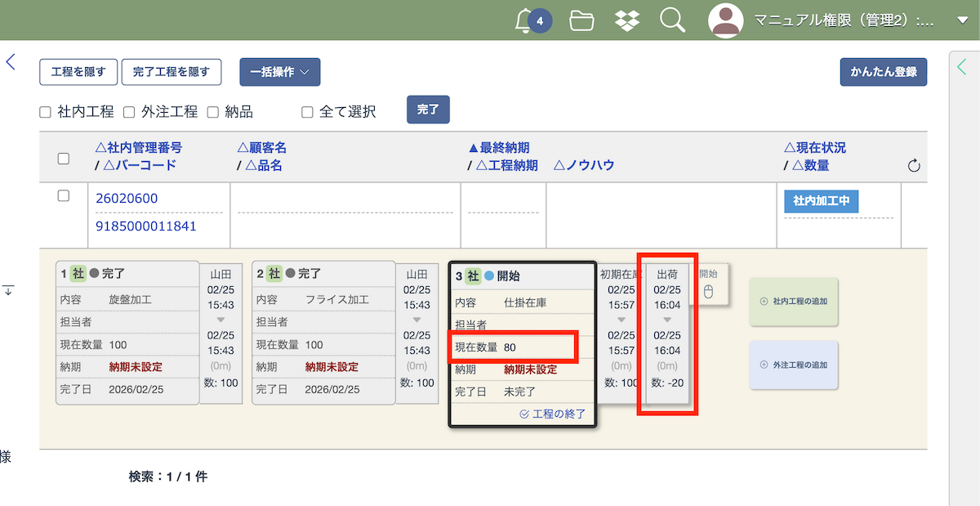
Task: Click the Dropbox icon
Action: 626,20
